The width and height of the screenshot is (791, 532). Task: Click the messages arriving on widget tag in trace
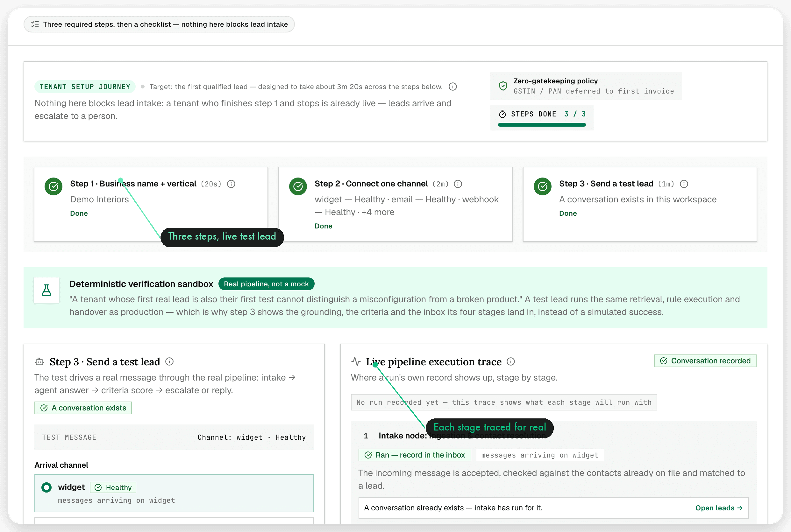pyautogui.click(x=539, y=456)
